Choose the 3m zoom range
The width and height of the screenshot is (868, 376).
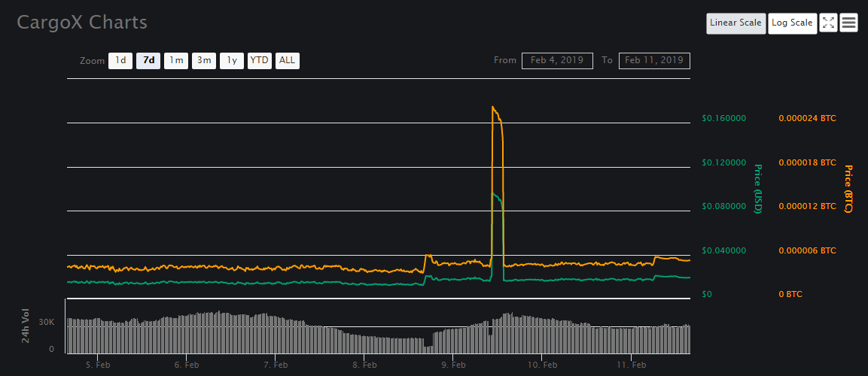pos(204,60)
